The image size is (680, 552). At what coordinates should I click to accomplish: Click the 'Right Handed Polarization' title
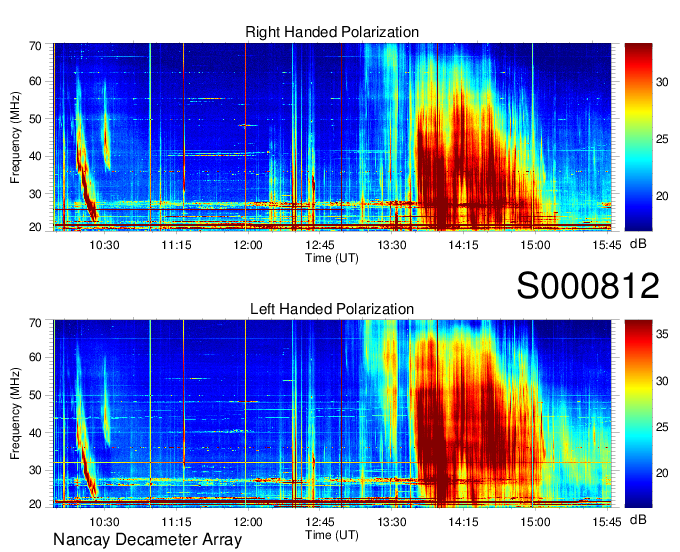coord(332,32)
